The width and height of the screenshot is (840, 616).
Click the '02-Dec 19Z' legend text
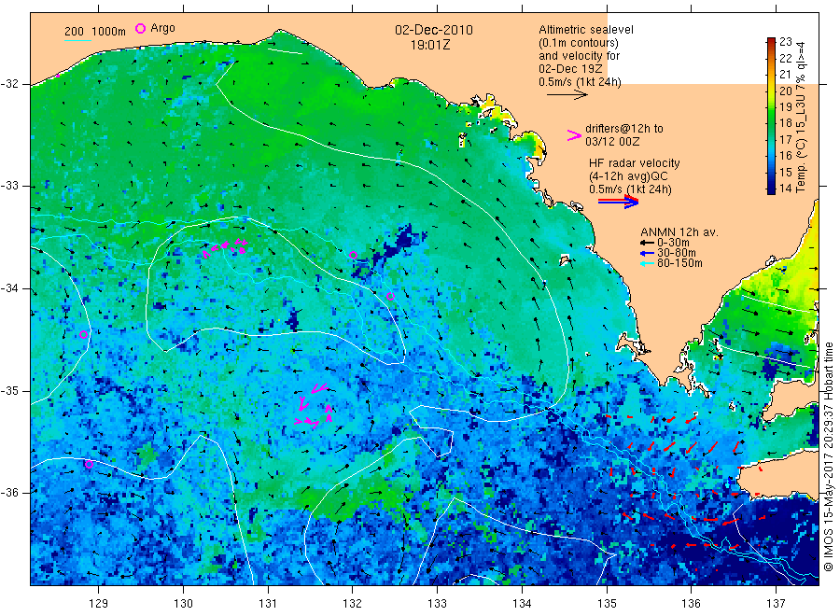(570, 69)
